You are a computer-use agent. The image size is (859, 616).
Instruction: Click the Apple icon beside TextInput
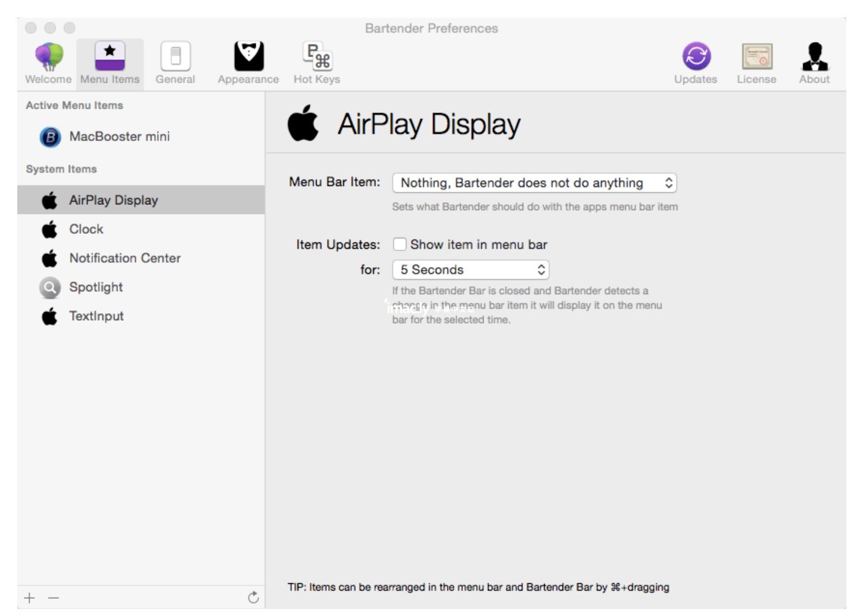pos(50,316)
